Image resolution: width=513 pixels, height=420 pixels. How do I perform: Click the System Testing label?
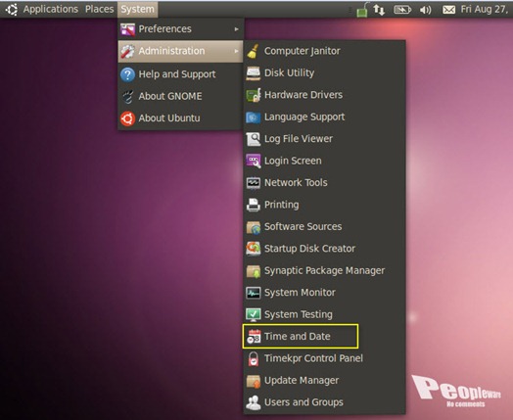[x=298, y=314]
